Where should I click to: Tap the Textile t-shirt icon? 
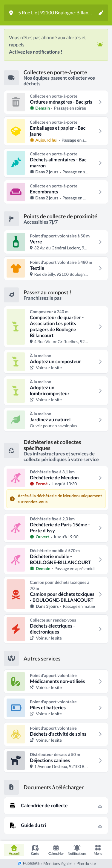(16, 268)
